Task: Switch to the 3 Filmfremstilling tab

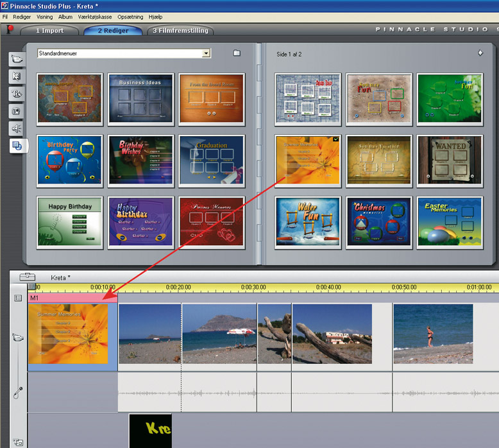Action: (x=180, y=30)
